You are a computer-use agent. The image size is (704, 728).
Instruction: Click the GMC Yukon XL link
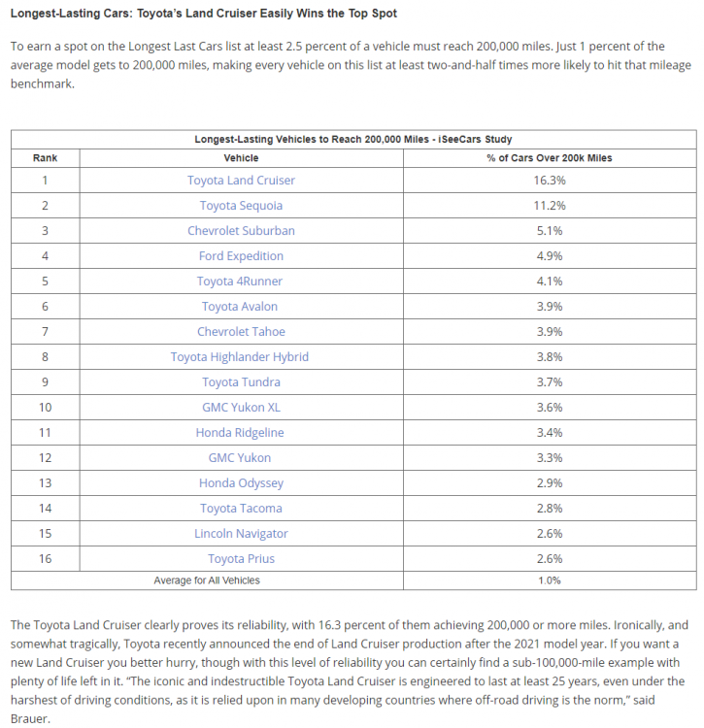pyautogui.click(x=241, y=408)
